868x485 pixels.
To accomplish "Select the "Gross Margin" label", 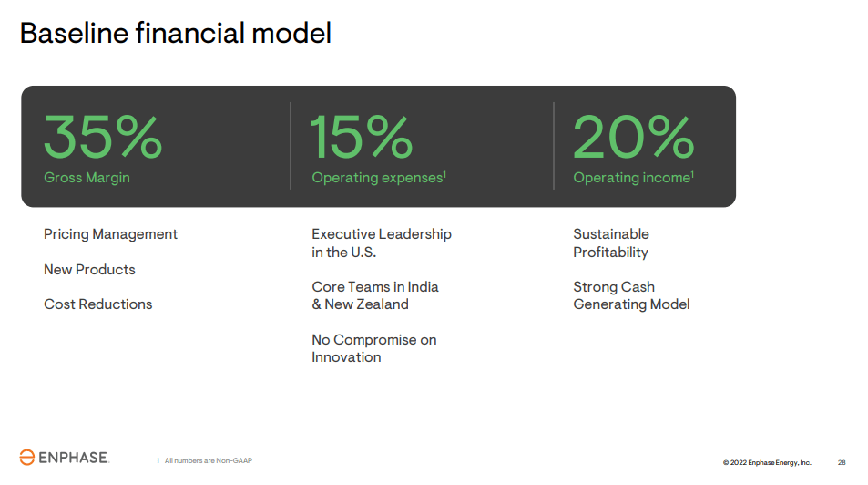I will pyautogui.click(x=87, y=178).
